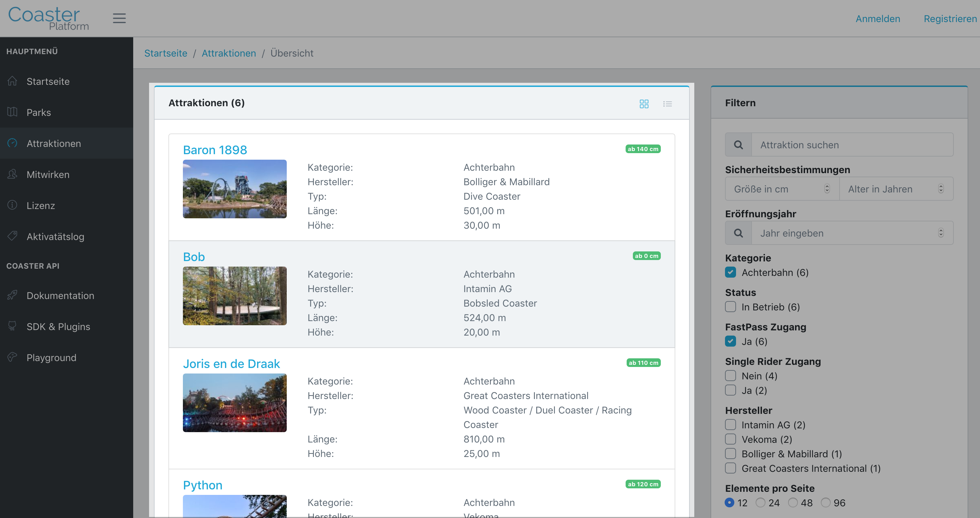Open the Jahr eingeben year field
Viewport: 980px width, 518px height.
(x=852, y=233)
